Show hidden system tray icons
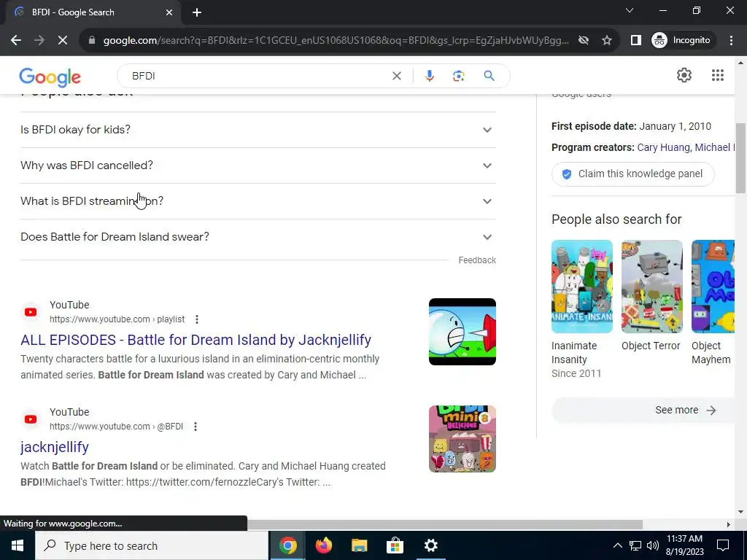Image resolution: width=747 pixels, height=560 pixels. [617, 545]
